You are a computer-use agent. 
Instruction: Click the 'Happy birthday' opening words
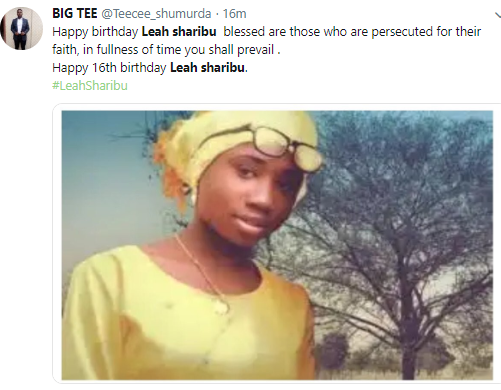[95, 32]
